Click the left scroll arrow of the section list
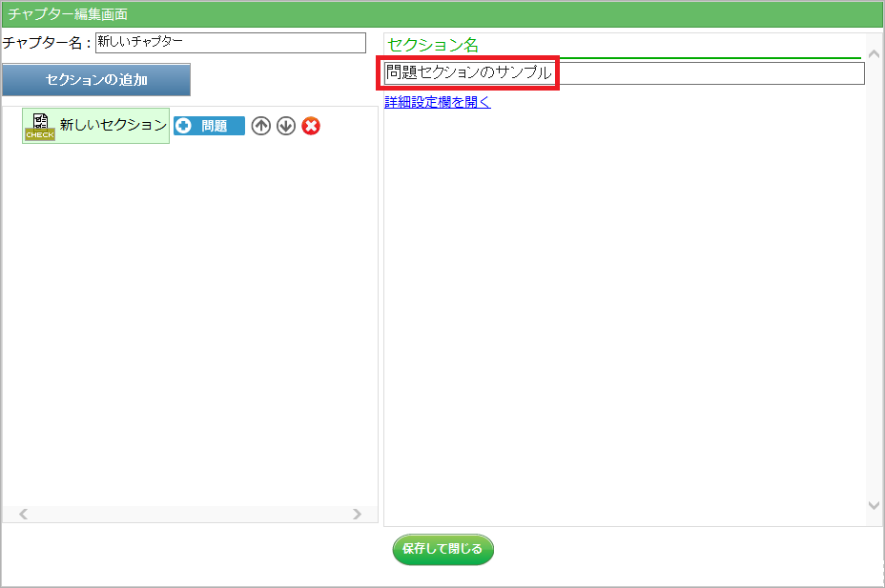885x588 pixels. click(23, 515)
